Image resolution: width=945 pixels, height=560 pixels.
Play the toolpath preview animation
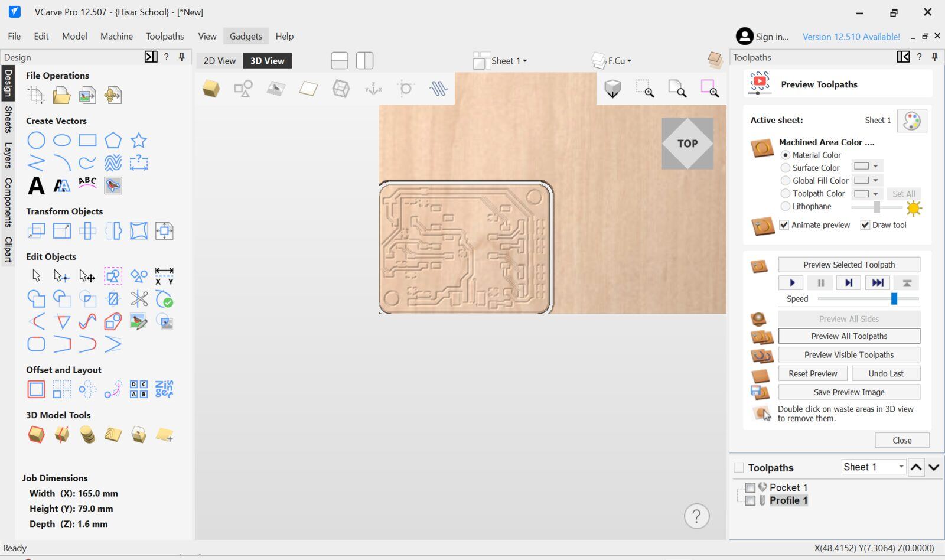(791, 283)
